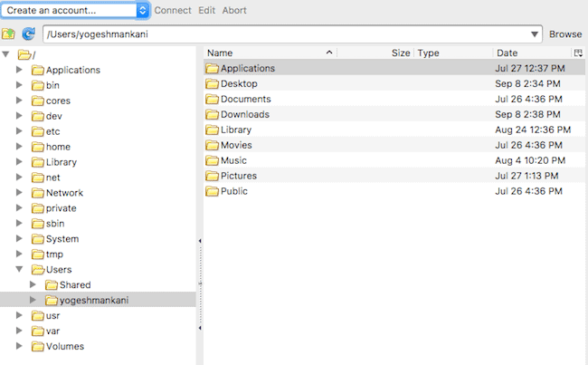Click the Abort button

click(234, 11)
